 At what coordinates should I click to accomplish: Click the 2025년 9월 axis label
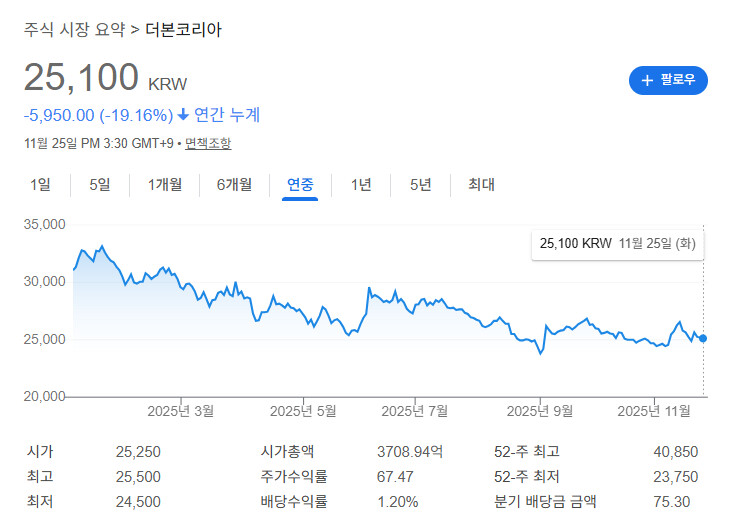(540, 411)
